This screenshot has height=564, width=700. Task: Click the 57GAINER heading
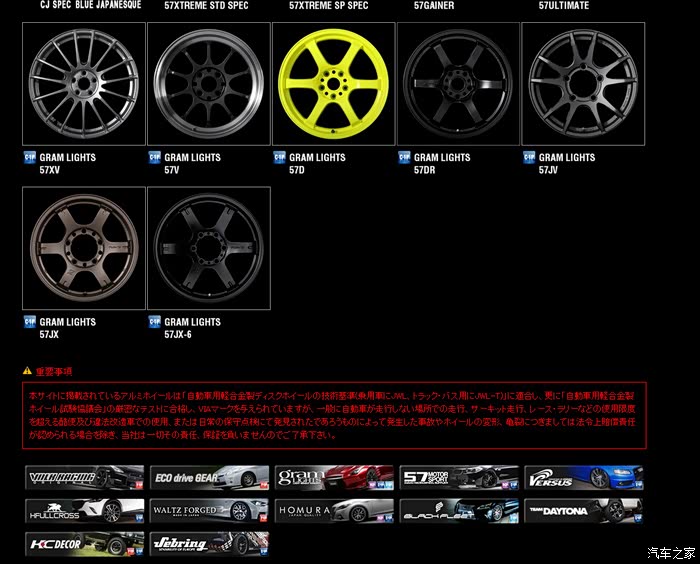(434, 5)
